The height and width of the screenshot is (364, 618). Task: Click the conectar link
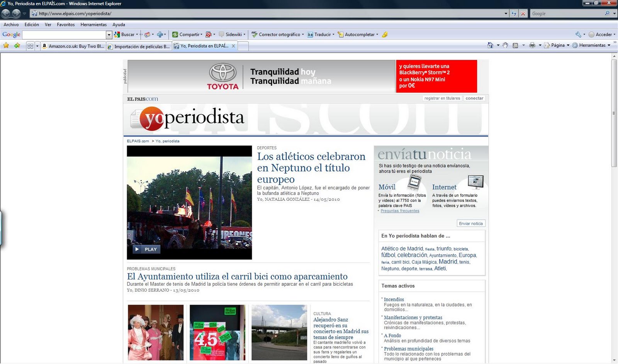point(474,98)
